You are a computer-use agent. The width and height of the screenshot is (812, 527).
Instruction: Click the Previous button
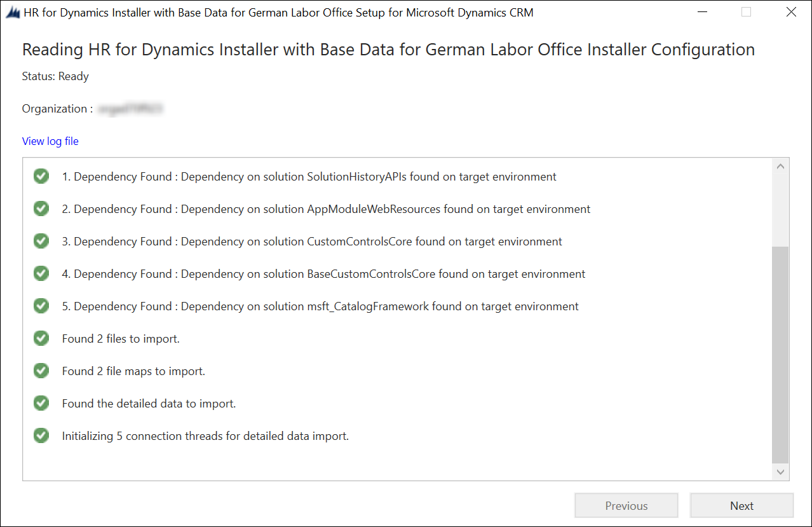(x=626, y=506)
